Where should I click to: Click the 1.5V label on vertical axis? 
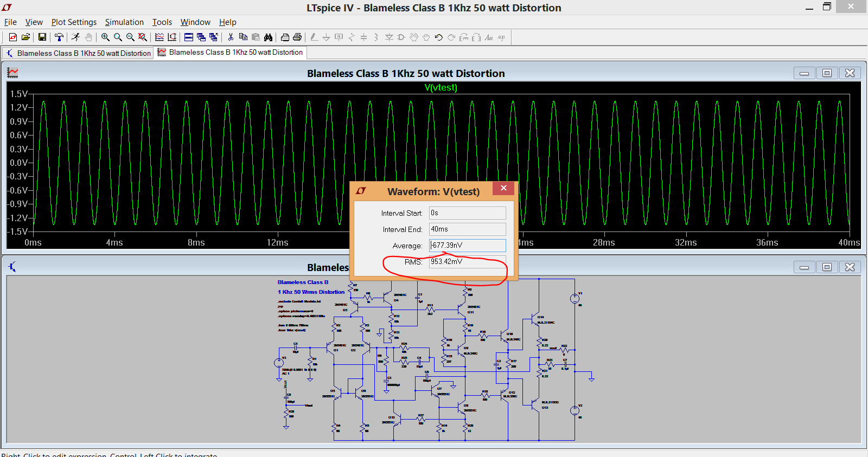click(18, 94)
